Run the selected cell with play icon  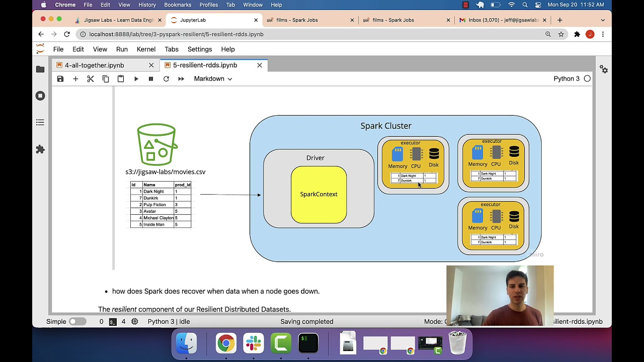136,79
